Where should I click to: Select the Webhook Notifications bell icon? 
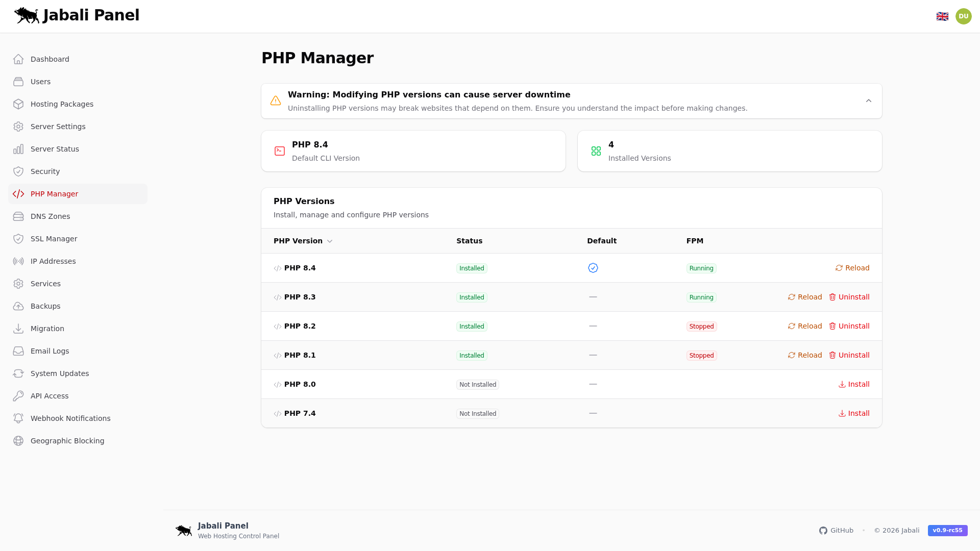tap(19, 418)
